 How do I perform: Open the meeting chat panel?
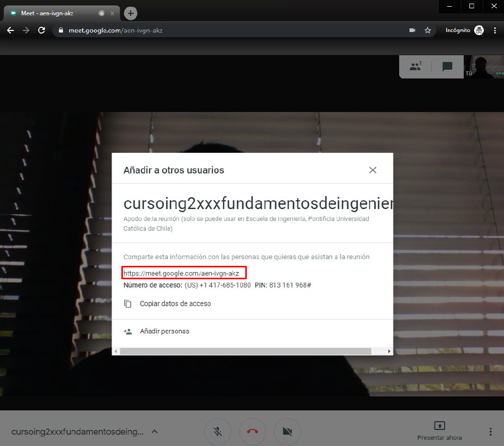point(447,67)
